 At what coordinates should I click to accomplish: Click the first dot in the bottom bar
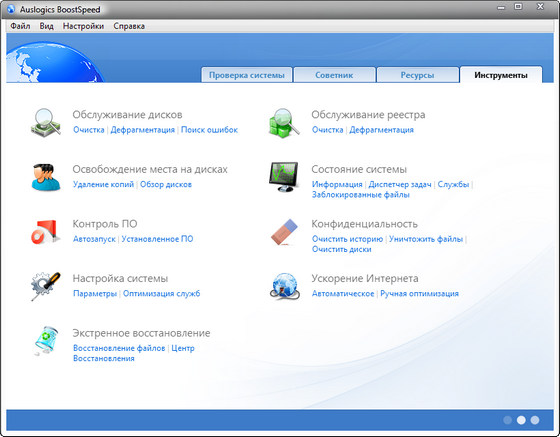[508, 420]
